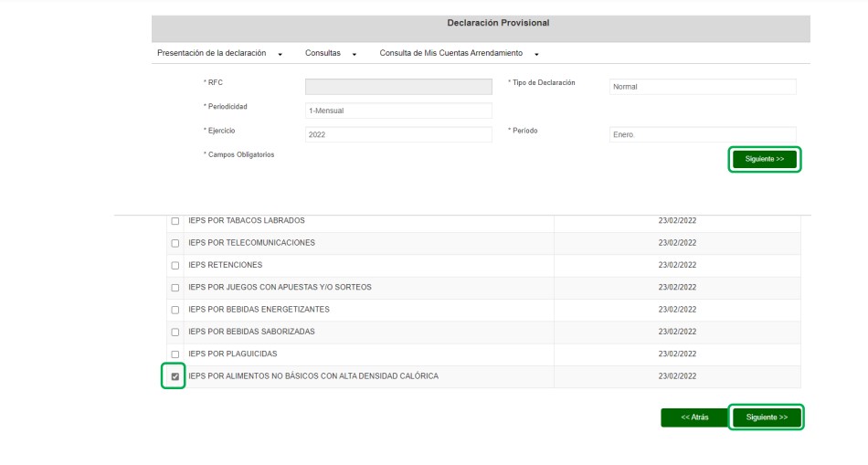Image resolution: width=868 pixels, height=465 pixels.
Task: Click IEPS POR BEBIDAS SABORIZADAS label
Action: coord(251,331)
